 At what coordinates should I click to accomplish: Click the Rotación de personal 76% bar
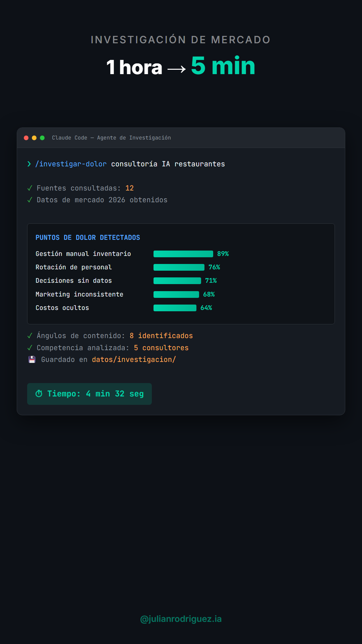pyautogui.click(x=179, y=267)
